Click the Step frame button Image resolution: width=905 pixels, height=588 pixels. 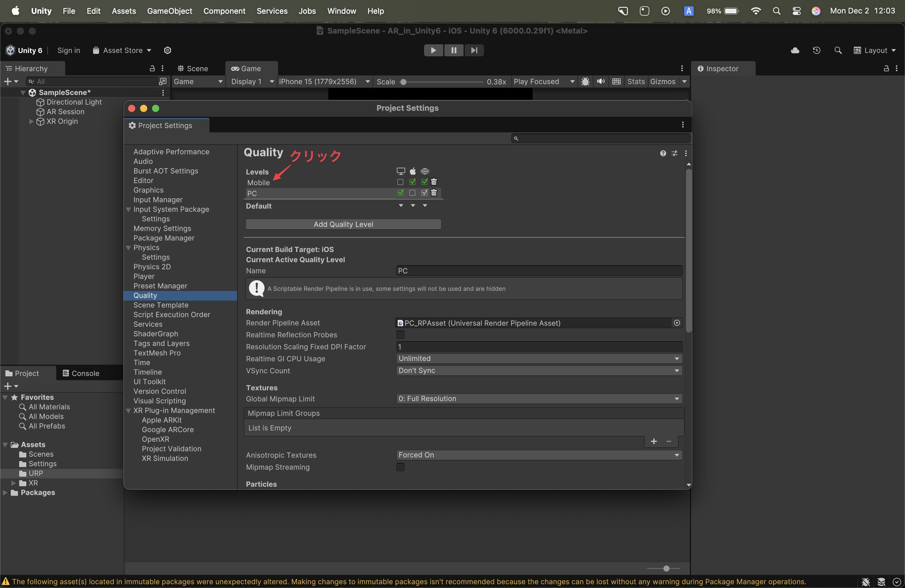(474, 50)
